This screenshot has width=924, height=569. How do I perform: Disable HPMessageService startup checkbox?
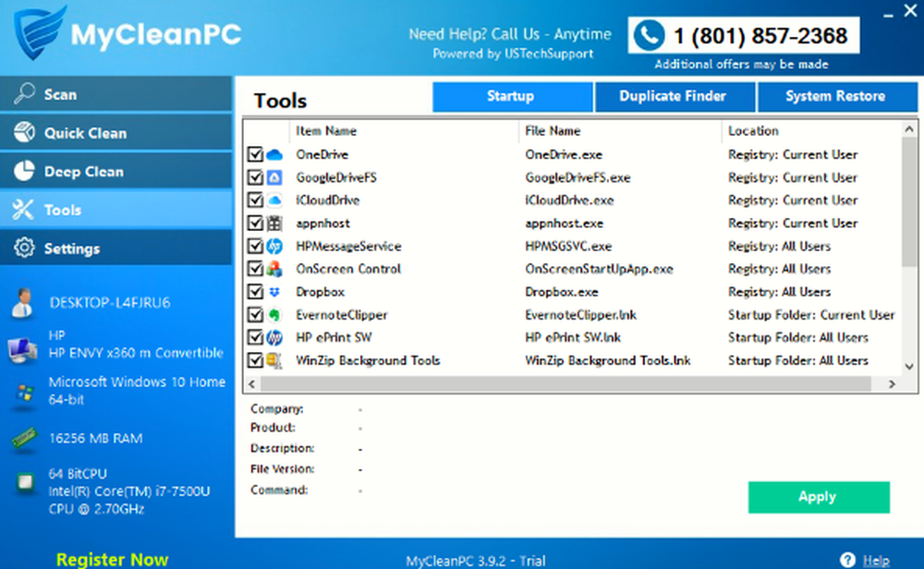tap(255, 247)
